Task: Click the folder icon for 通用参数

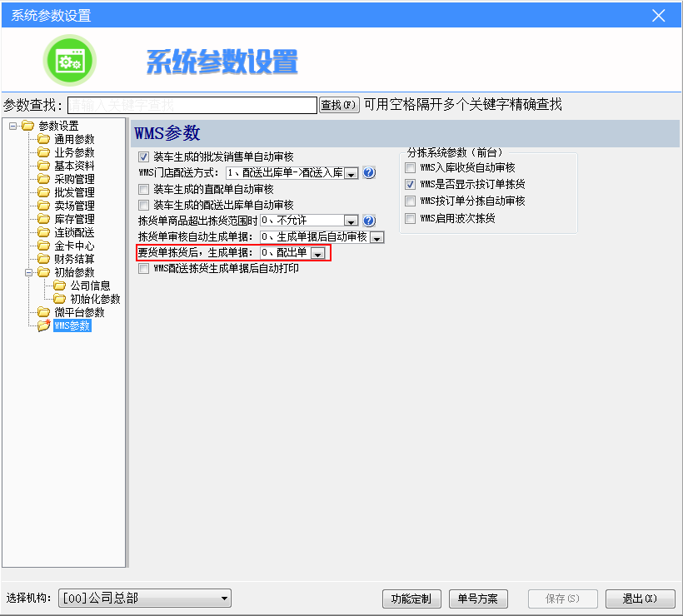Action: (44, 139)
